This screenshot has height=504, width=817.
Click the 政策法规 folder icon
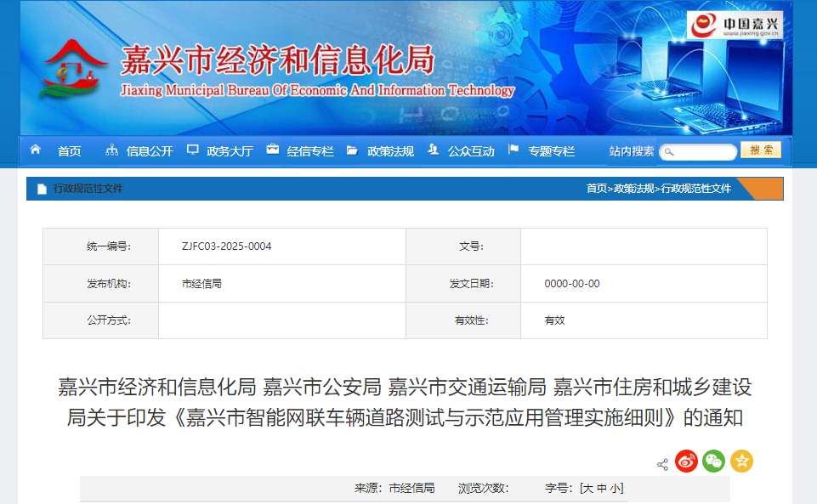352,150
